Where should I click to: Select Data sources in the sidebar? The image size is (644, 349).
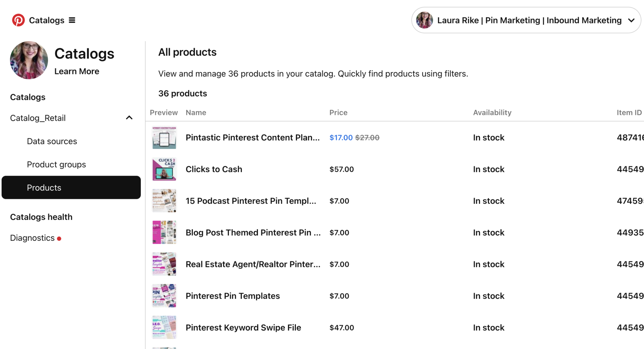(x=52, y=141)
